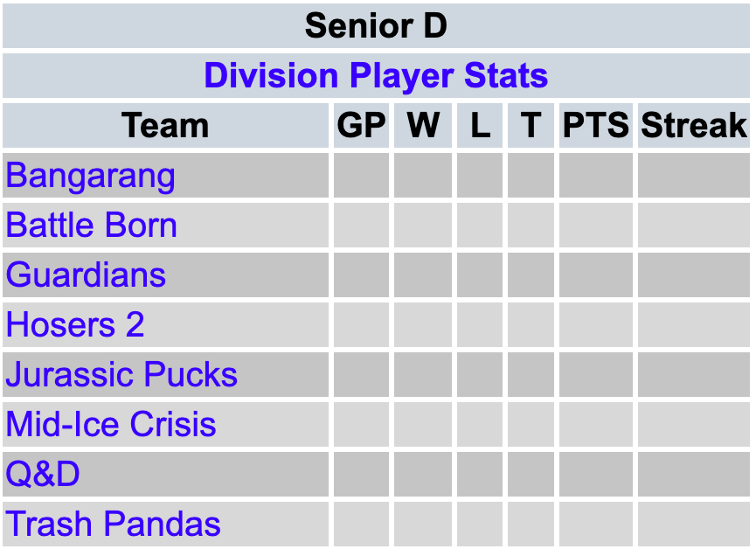The image size is (756, 549).
Task: Click the Bangarang GP cell
Action: click(361, 176)
